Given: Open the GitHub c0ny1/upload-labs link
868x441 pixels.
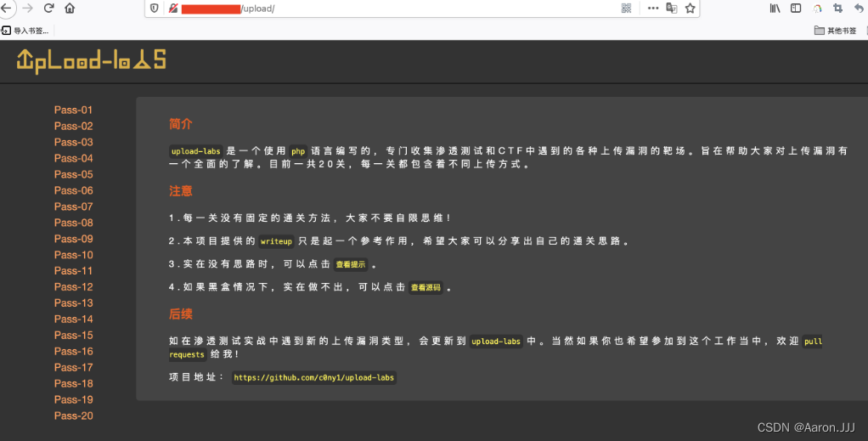Looking at the screenshot, I should [x=313, y=377].
